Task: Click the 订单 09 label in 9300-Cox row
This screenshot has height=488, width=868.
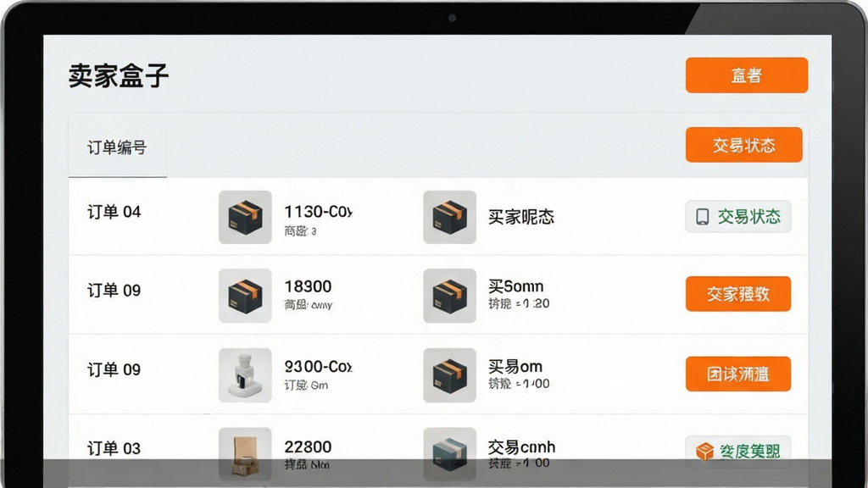Action: 114,369
